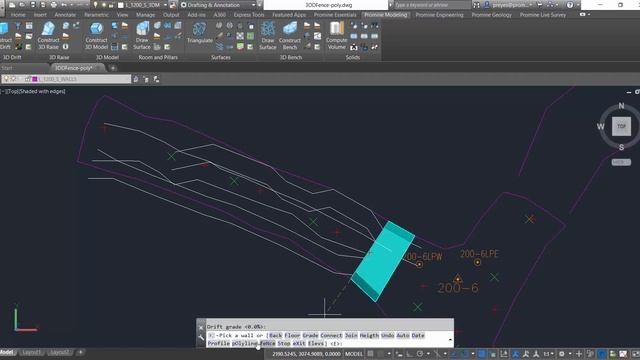Click the green surface icon in the Surfaces panel

[x=240, y=47]
